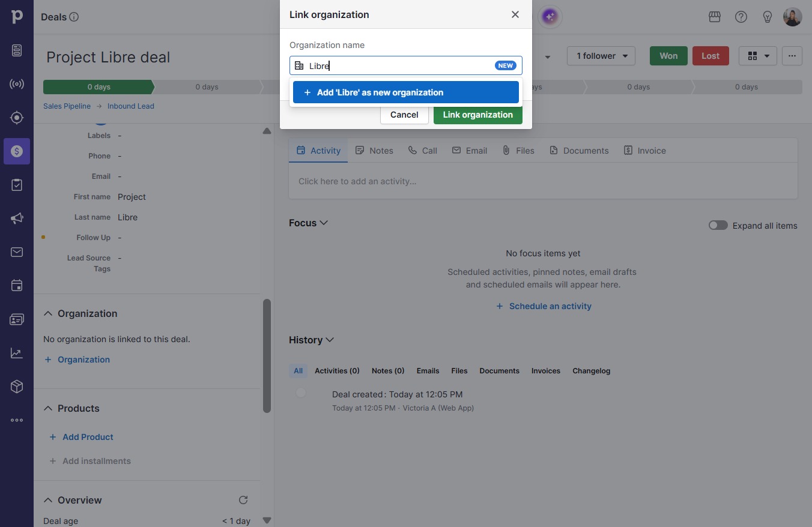Open the lightbulb tips icon
812x527 pixels.
pyautogui.click(x=768, y=17)
